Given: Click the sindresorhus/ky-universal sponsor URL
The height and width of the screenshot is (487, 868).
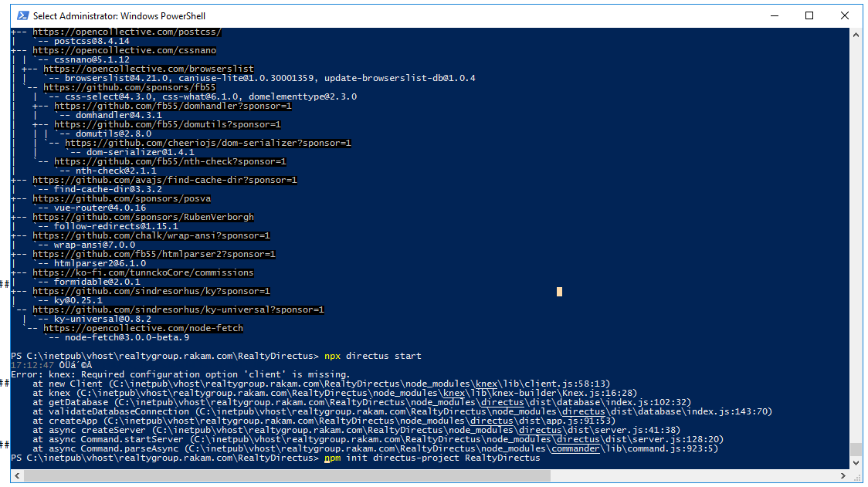Looking at the screenshot, I should pos(178,309).
